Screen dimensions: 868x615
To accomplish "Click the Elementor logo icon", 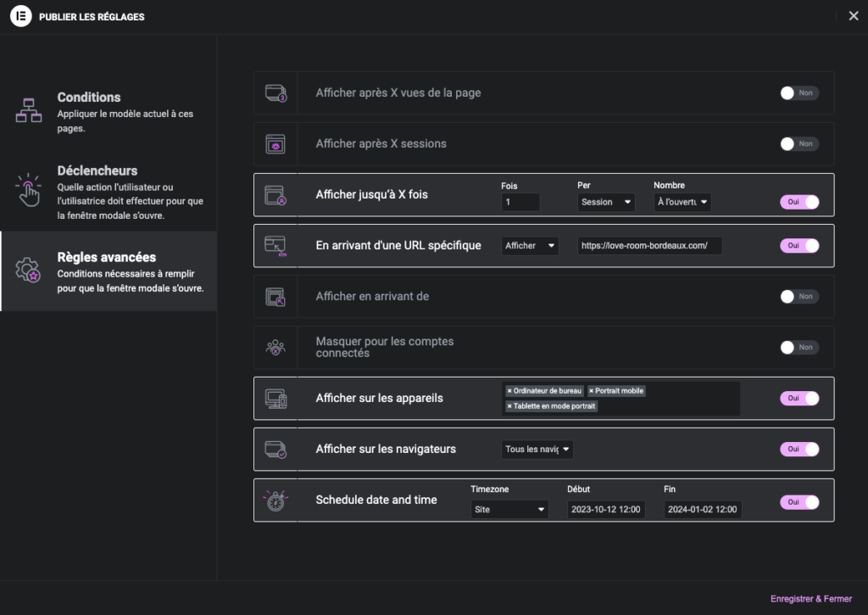I will [22, 16].
